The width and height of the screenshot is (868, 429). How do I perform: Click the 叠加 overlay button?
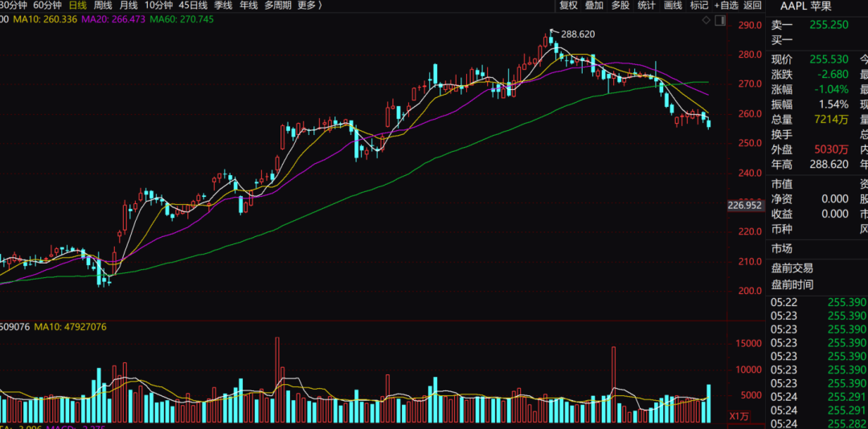[x=594, y=6]
